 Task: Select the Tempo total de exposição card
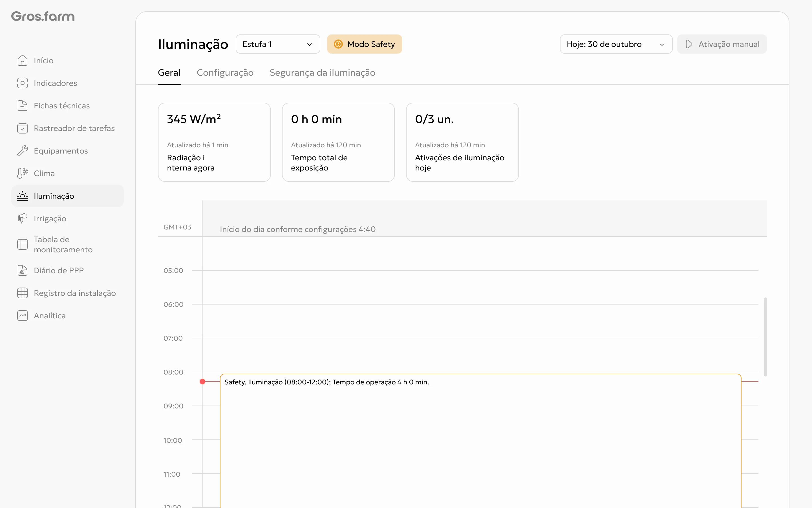point(338,142)
